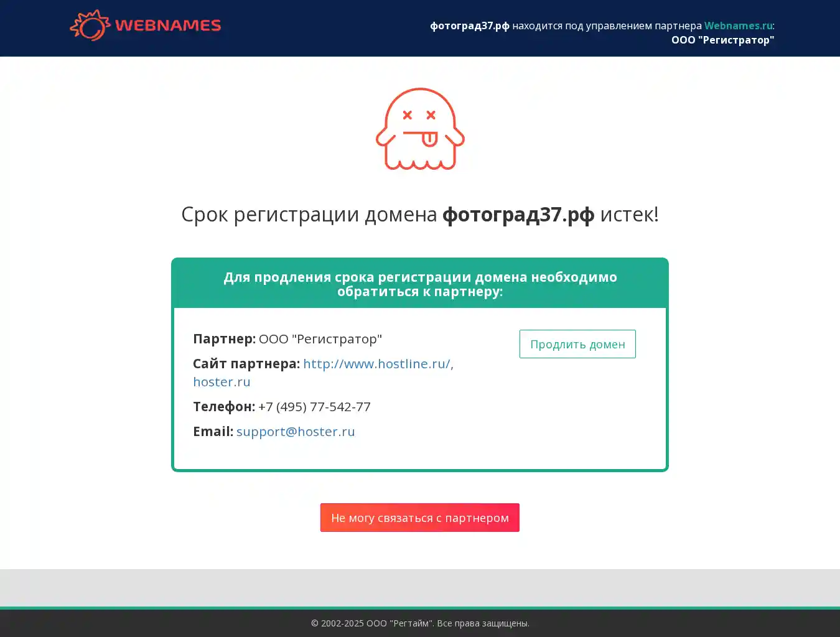The width and height of the screenshot is (840, 637).
Task: Click the ООО "Регистратор" partner name in panel
Action: [x=320, y=338]
